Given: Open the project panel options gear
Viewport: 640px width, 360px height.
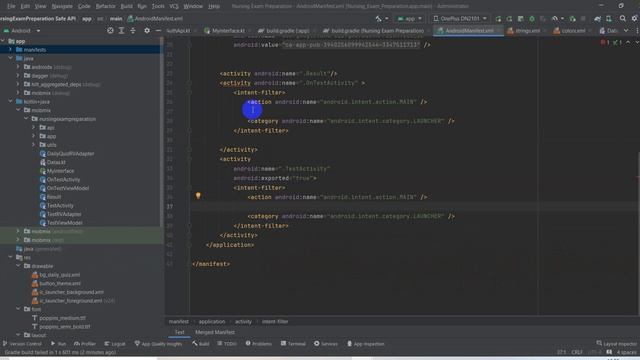Looking at the screenshot, I should click(x=147, y=31).
